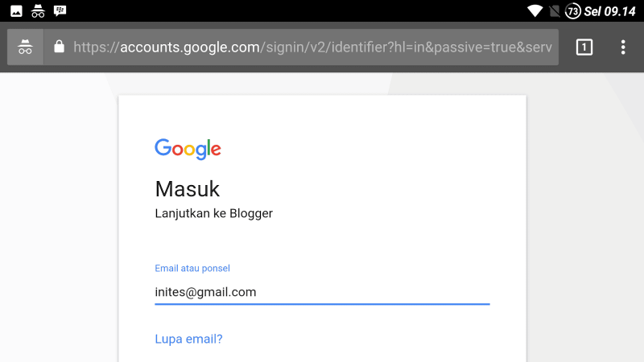Tap the incognito notification icon in status bar
The image size is (644, 362).
[38, 11]
